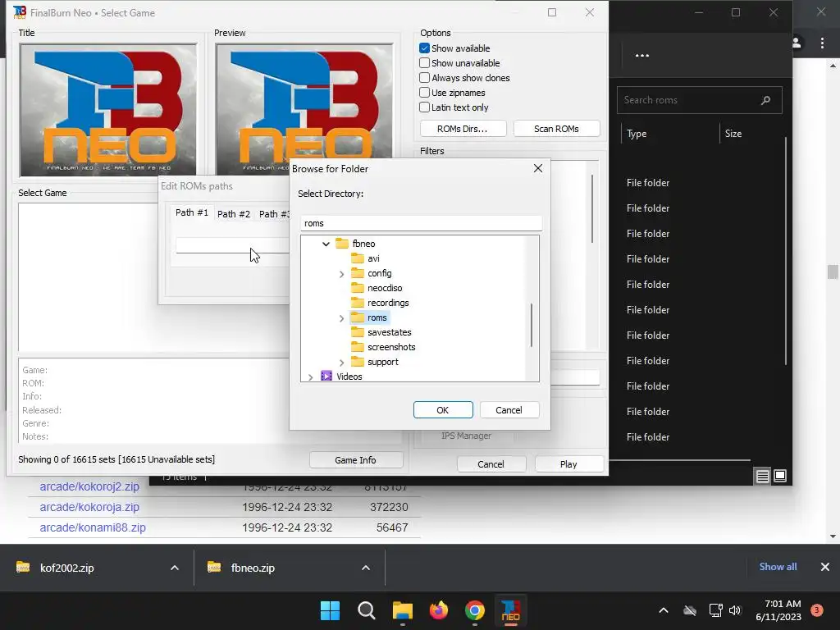
Task: Confirm folder selection with OK
Action: [443, 410]
